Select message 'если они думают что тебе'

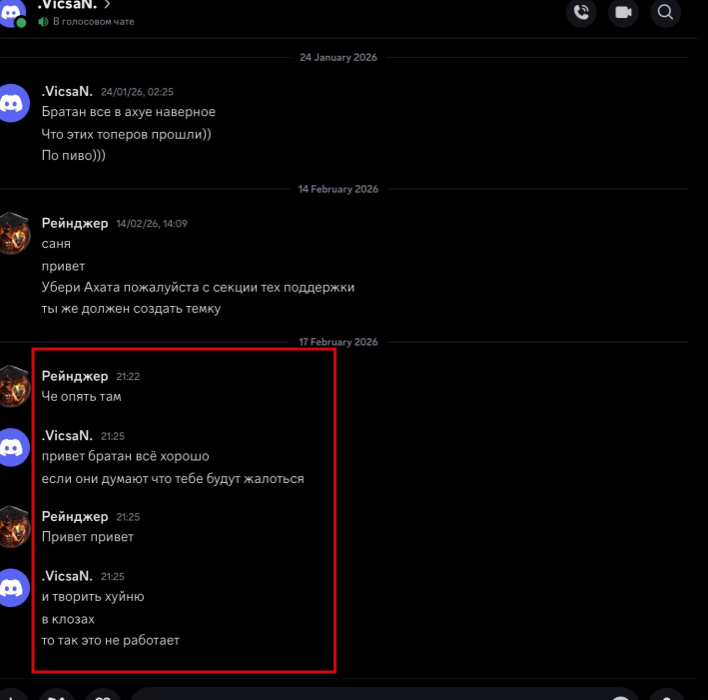point(173,479)
